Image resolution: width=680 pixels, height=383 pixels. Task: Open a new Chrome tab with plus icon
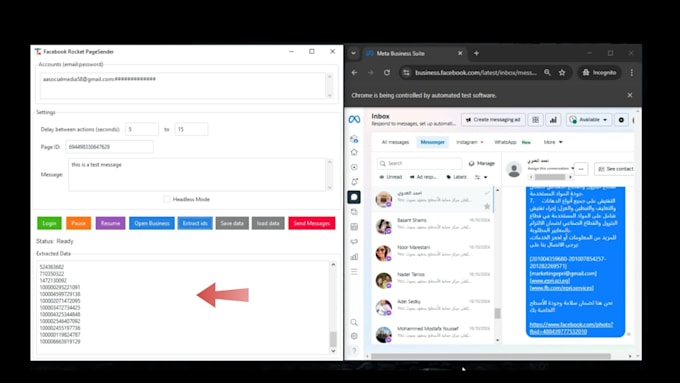pyautogui.click(x=476, y=53)
